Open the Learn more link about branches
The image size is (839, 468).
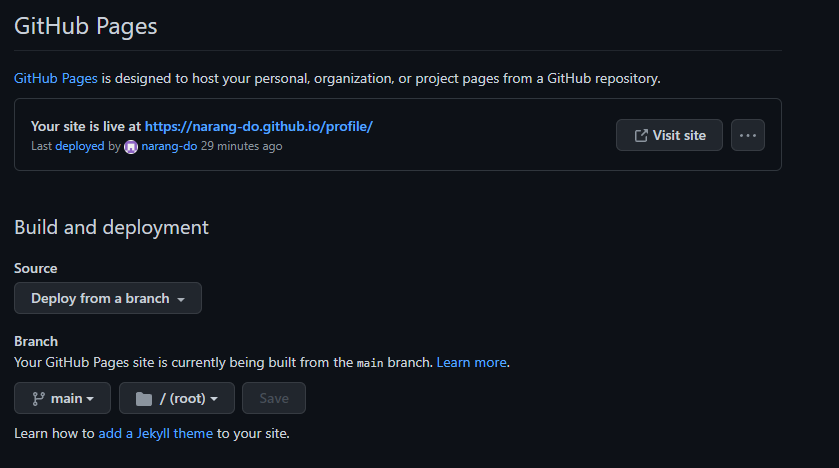(471, 363)
